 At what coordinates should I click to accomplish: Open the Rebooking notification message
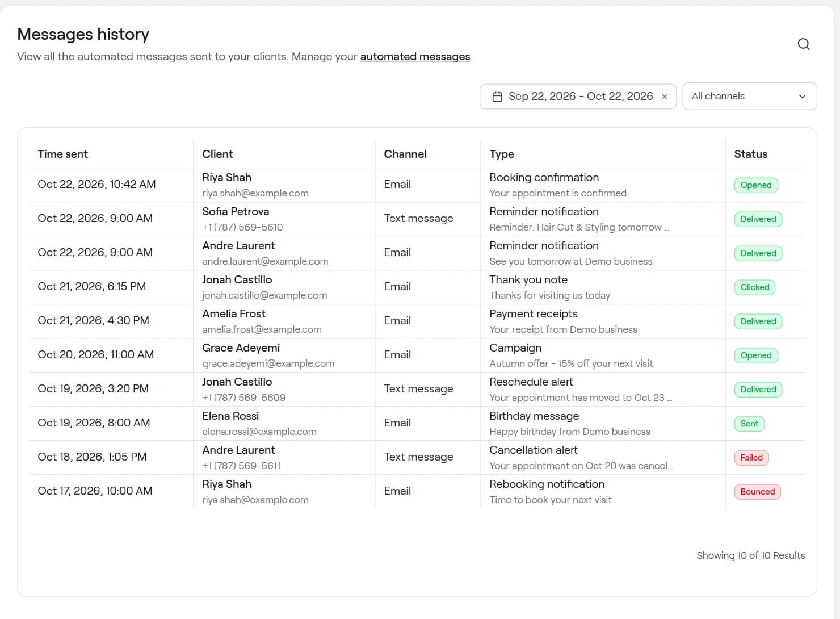pos(547,484)
